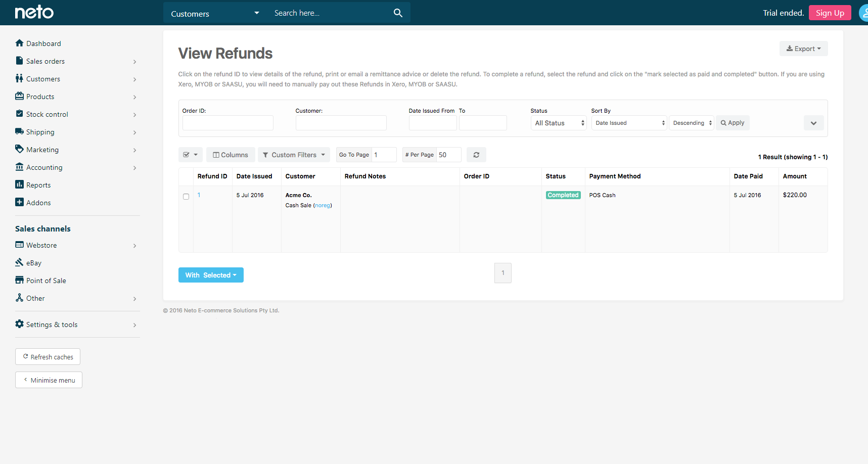
Task: Click the $220.00 amount cell
Action: tap(795, 195)
